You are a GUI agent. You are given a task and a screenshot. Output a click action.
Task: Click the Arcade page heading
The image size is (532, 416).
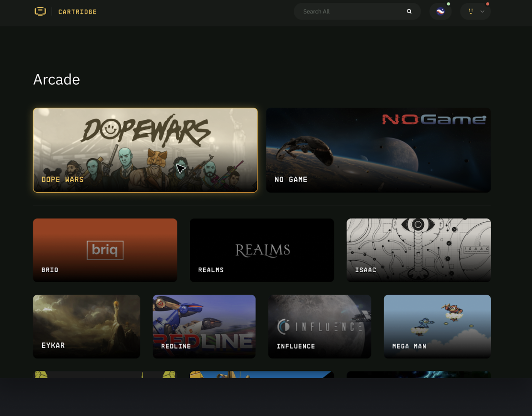click(57, 79)
